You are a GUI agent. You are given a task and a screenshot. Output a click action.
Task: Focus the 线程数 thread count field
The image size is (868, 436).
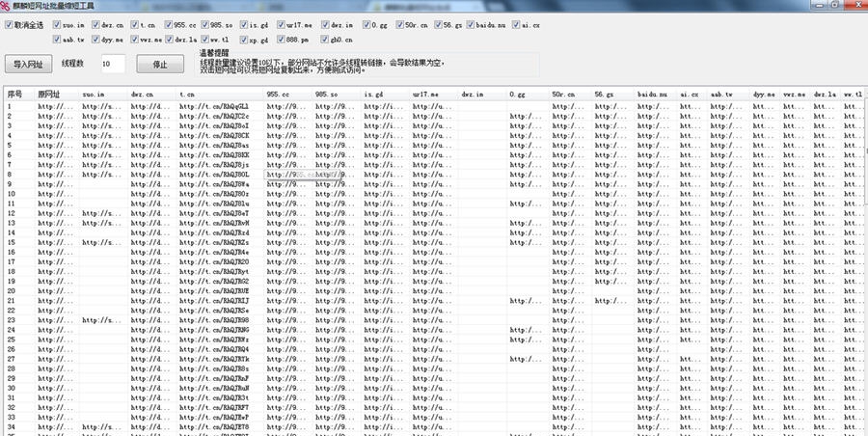[113, 64]
